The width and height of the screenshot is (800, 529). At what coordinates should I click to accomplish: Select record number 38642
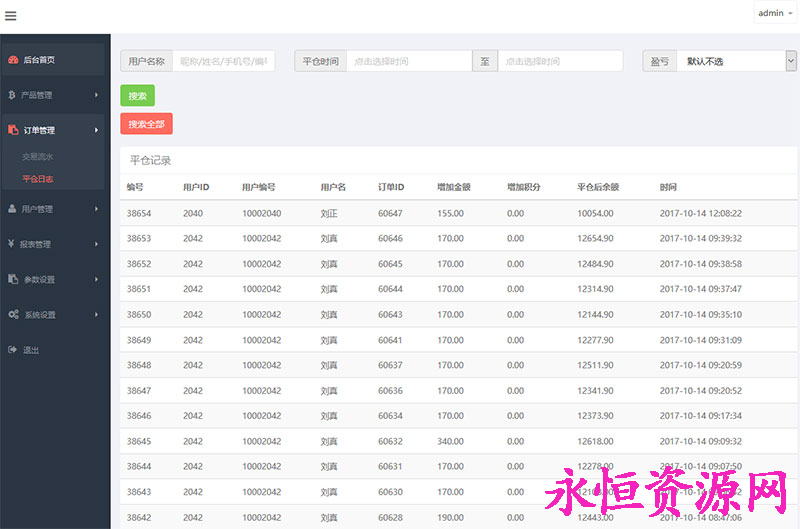[139, 517]
